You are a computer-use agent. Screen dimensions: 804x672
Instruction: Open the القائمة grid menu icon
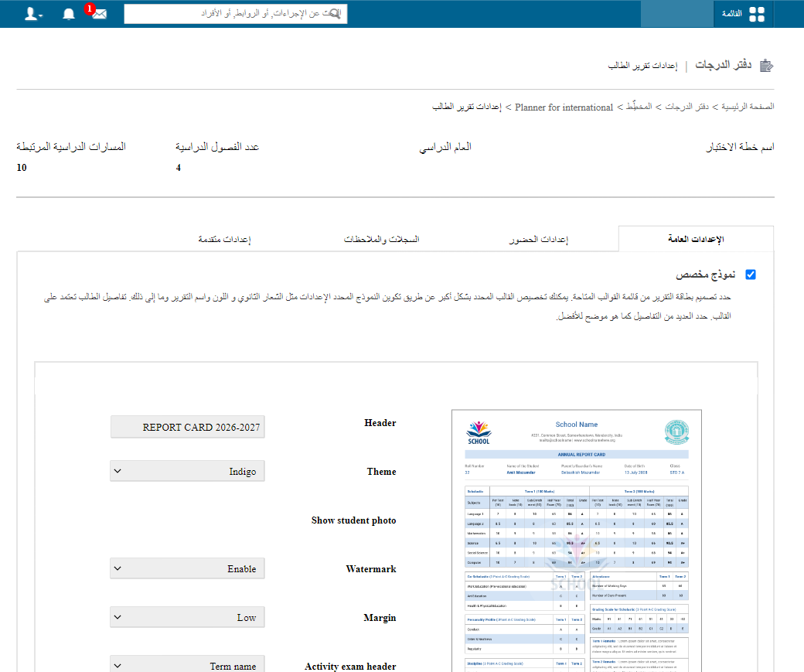[x=756, y=14]
